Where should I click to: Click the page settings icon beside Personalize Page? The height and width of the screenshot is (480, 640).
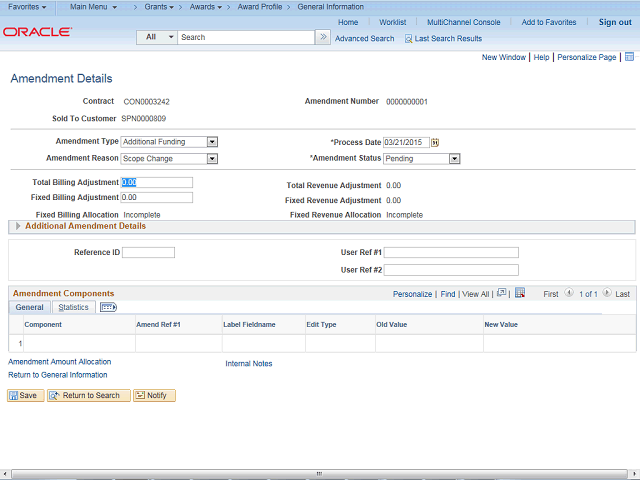[629, 58]
